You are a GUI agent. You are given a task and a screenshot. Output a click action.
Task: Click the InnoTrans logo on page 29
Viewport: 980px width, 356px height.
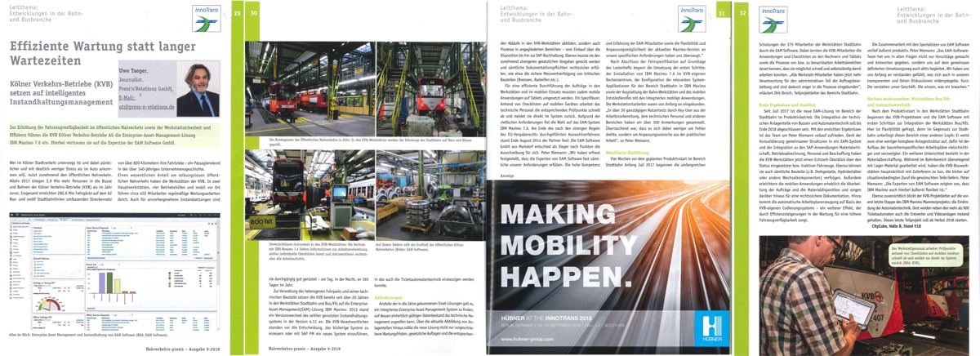click(x=207, y=19)
